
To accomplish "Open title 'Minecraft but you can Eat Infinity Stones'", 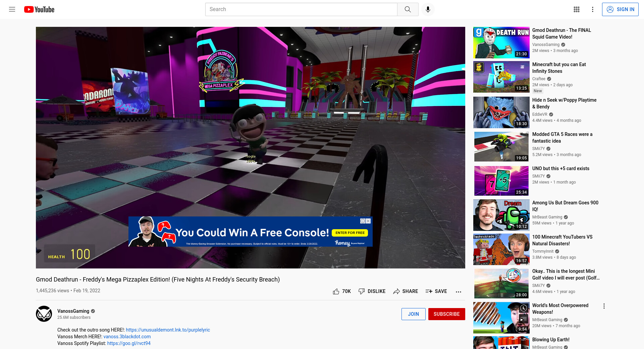I will tap(559, 68).
